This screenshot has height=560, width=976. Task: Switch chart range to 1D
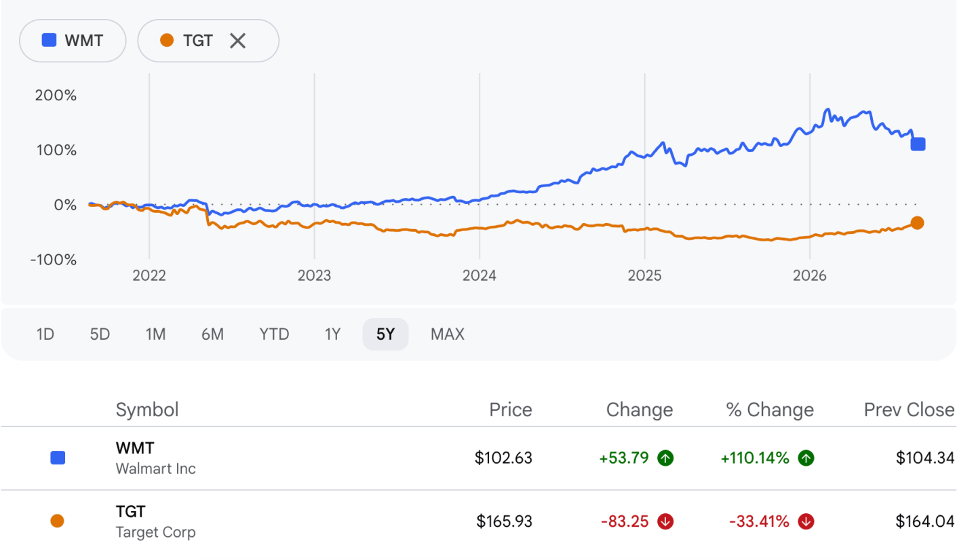pyautogui.click(x=45, y=334)
